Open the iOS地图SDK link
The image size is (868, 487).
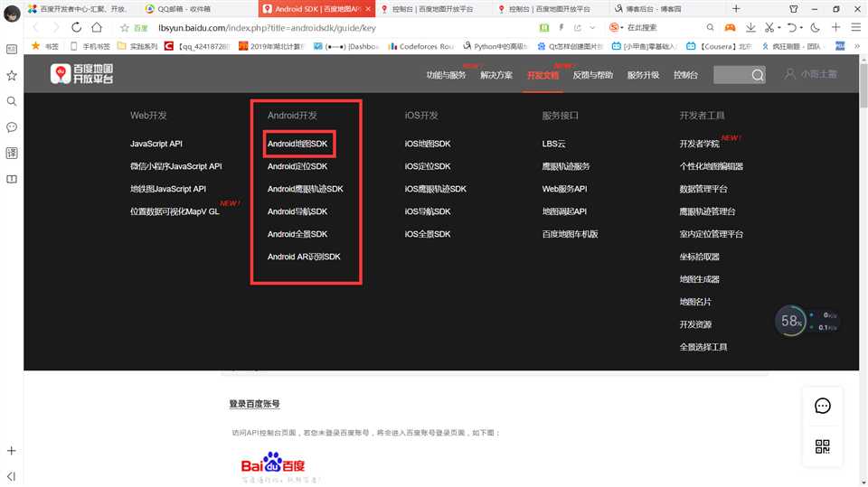tap(428, 144)
